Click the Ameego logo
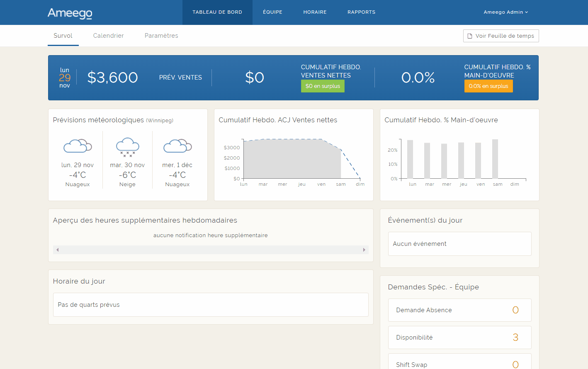 point(70,13)
